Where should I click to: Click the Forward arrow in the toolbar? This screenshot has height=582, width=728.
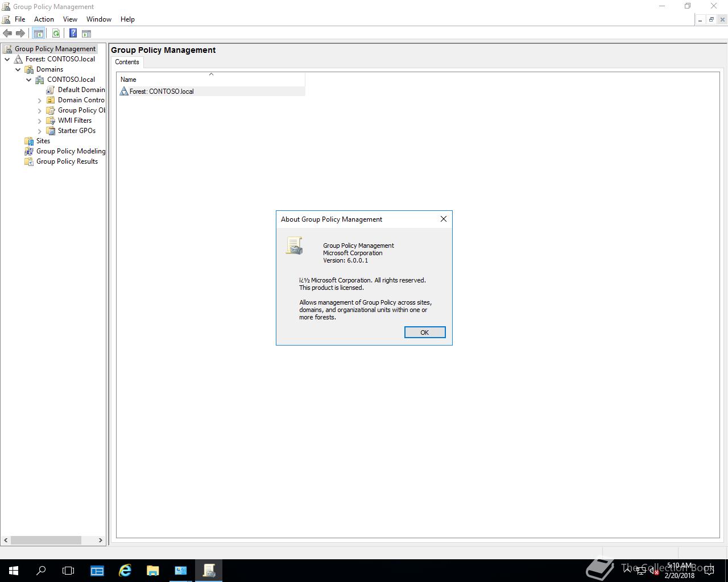coord(20,34)
